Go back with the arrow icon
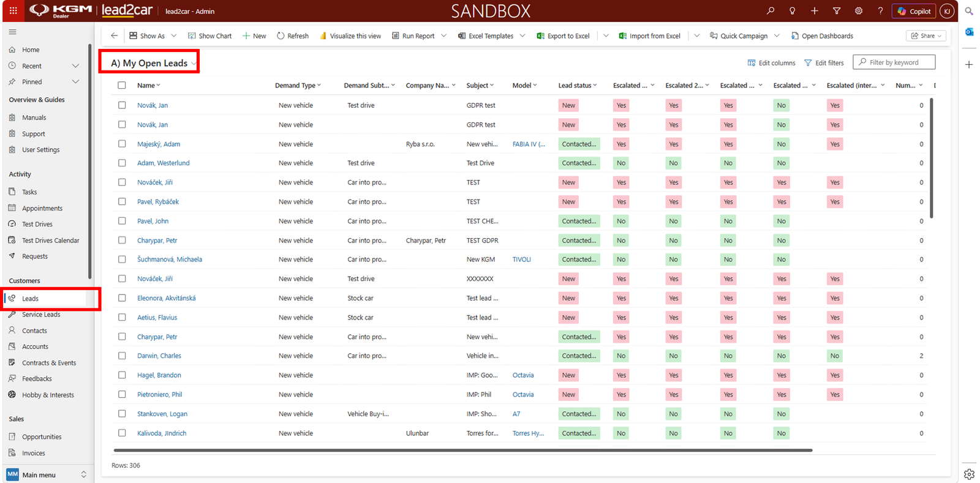This screenshot has width=980, height=483. (x=114, y=36)
